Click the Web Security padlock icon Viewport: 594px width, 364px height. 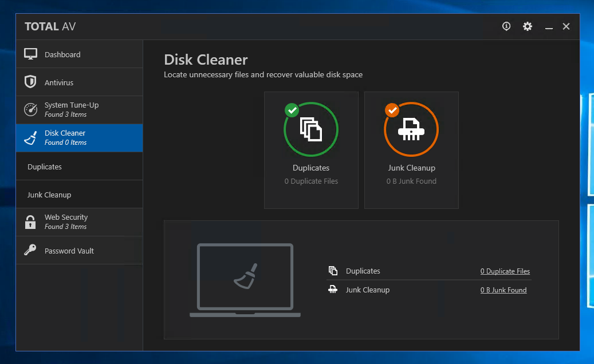pyautogui.click(x=30, y=222)
